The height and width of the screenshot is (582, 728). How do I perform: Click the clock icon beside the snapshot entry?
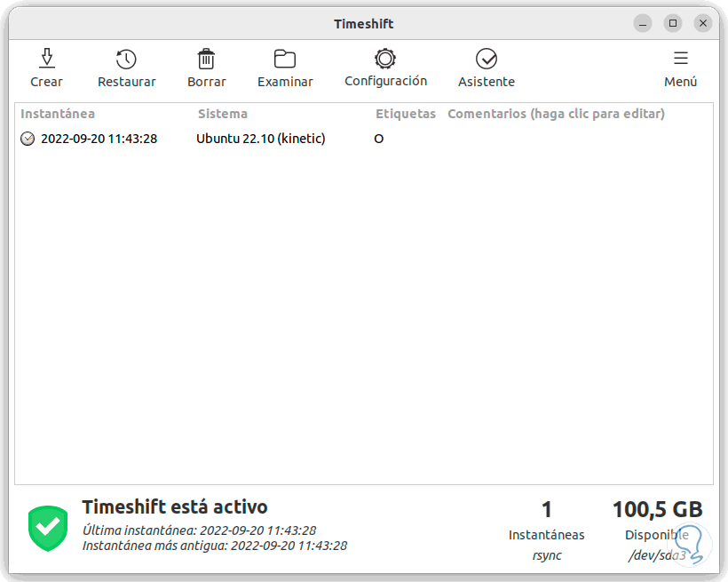28,139
